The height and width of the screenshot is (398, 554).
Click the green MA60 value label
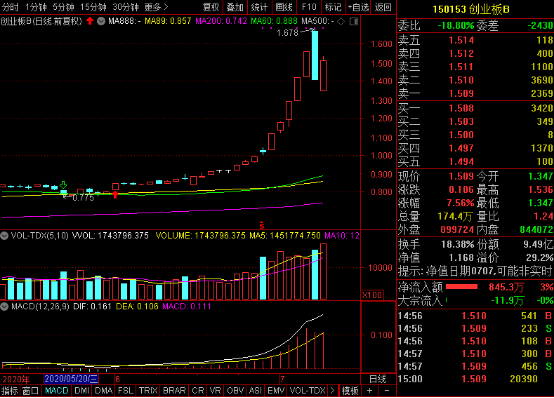pyautogui.click(x=274, y=21)
